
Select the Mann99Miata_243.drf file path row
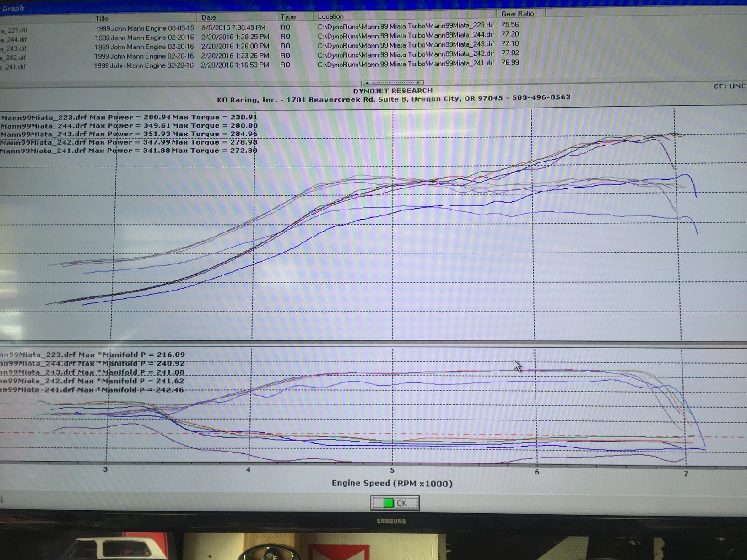pyautogui.click(x=406, y=44)
